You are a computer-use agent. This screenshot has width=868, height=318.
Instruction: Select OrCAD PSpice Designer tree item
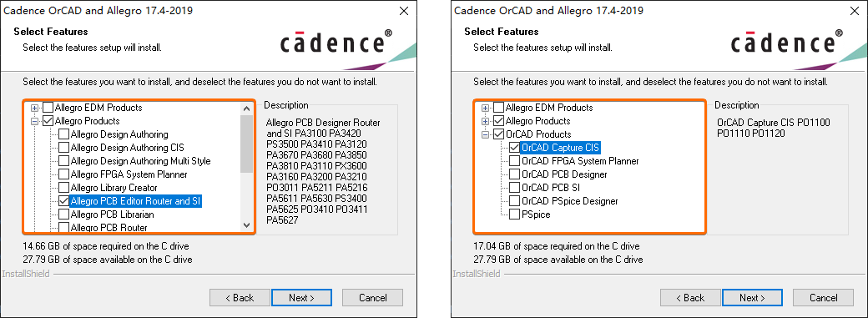pos(569,200)
